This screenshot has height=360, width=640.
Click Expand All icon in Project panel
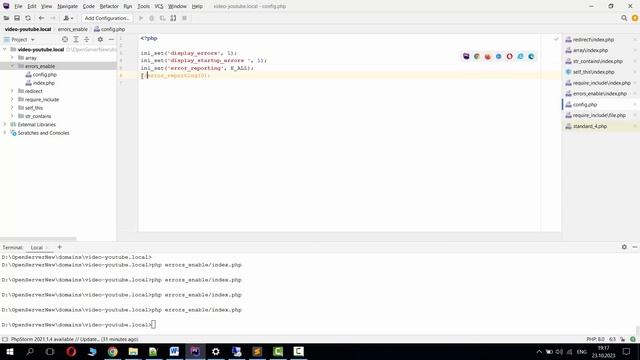point(76,40)
